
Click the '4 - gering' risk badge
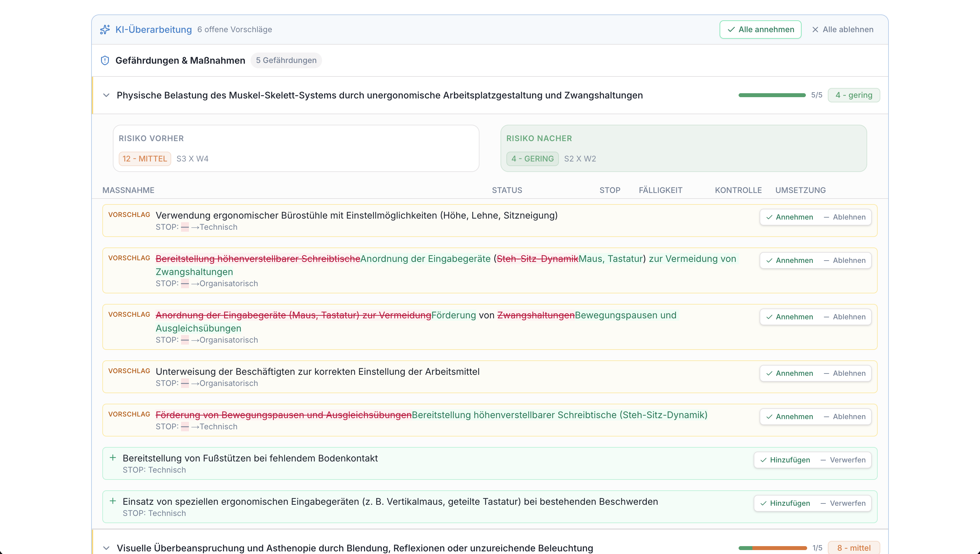point(854,95)
